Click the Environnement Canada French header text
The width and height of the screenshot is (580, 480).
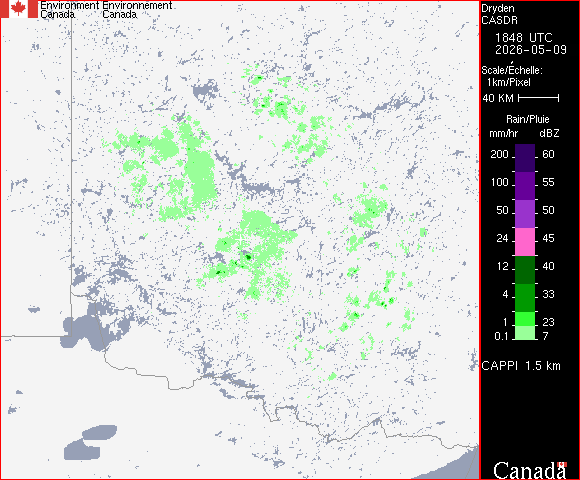137,10
